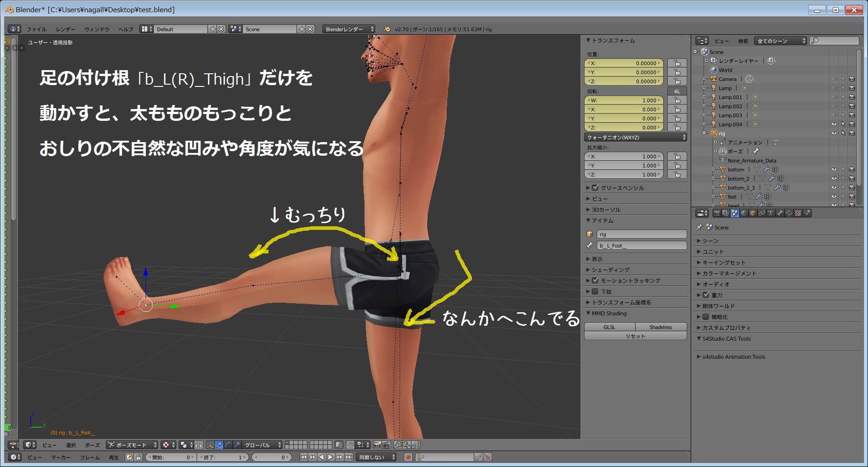Expand the 3Dカーソル panel
Screen dimensions: 868x467
click(606, 210)
